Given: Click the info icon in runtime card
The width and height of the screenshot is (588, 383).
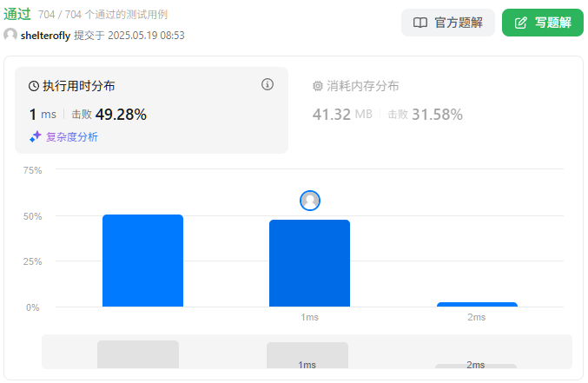Looking at the screenshot, I should [x=268, y=84].
